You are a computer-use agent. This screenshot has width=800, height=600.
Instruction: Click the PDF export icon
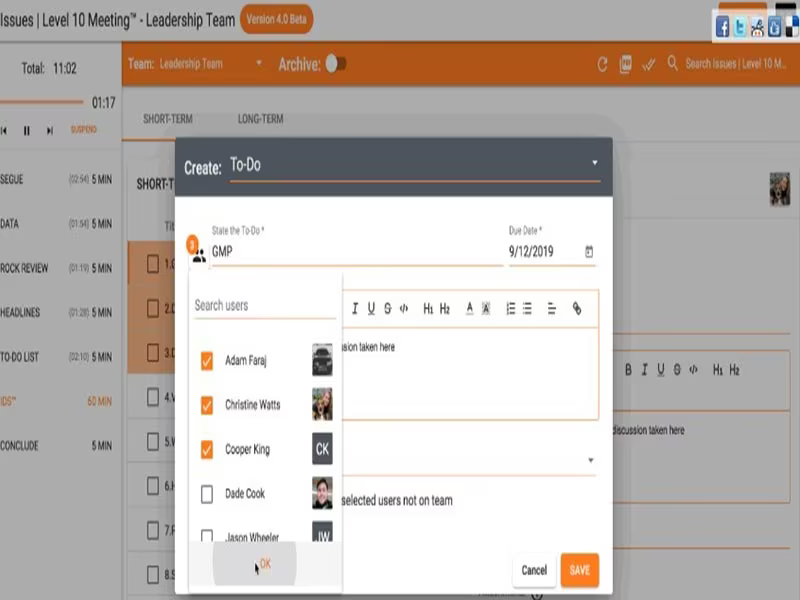tap(626, 64)
